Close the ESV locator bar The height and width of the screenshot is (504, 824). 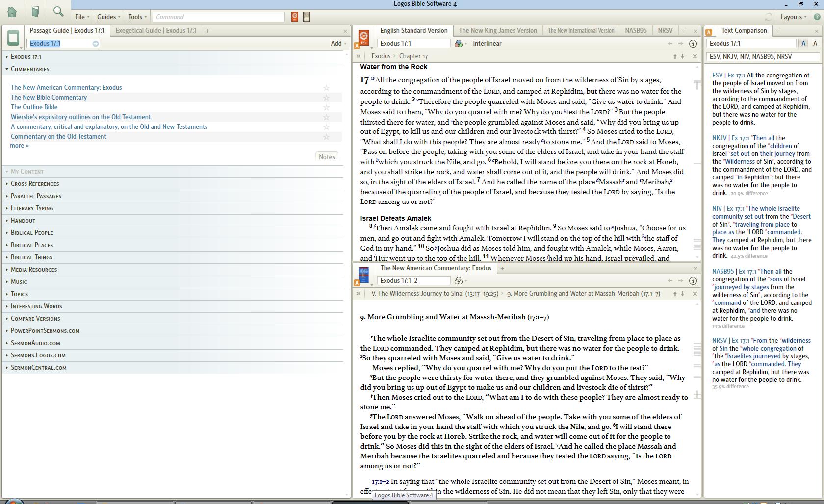695,56
